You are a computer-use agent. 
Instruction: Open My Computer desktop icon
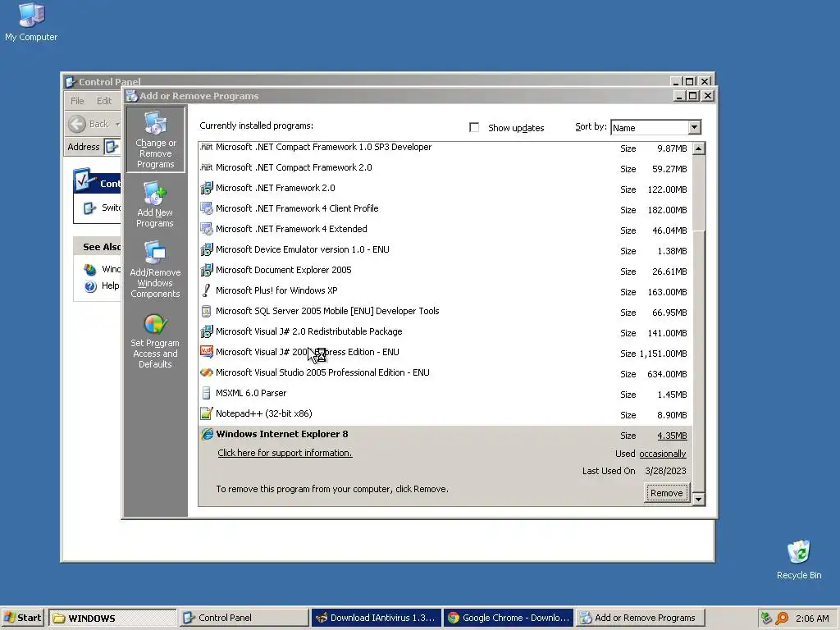[31, 21]
